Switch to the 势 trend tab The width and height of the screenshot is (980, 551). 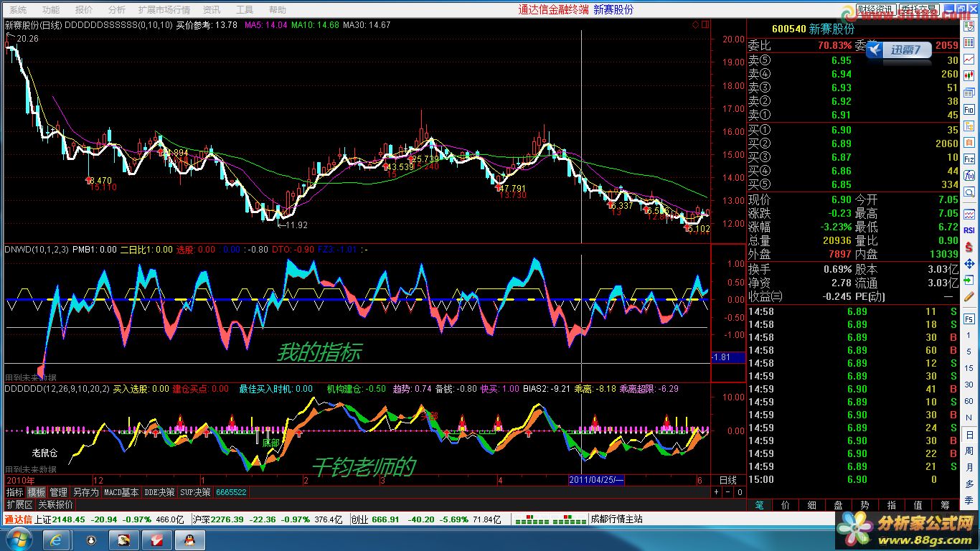click(x=865, y=505)
